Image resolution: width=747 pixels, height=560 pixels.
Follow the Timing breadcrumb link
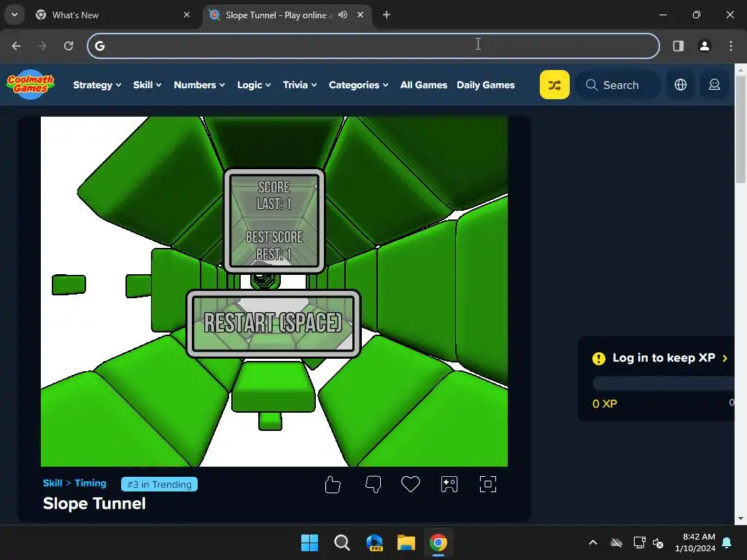[90, 483]
